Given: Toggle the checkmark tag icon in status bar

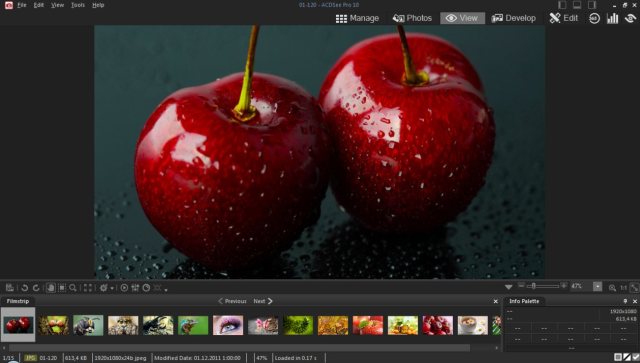Looking at the screenshot, I should [636, 357].
